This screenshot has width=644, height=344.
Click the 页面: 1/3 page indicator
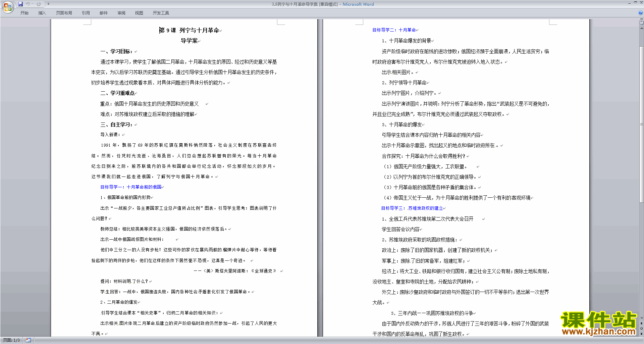coord(11,340)
